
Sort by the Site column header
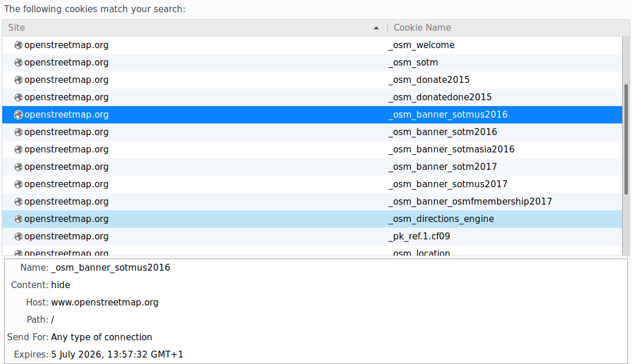195,28
